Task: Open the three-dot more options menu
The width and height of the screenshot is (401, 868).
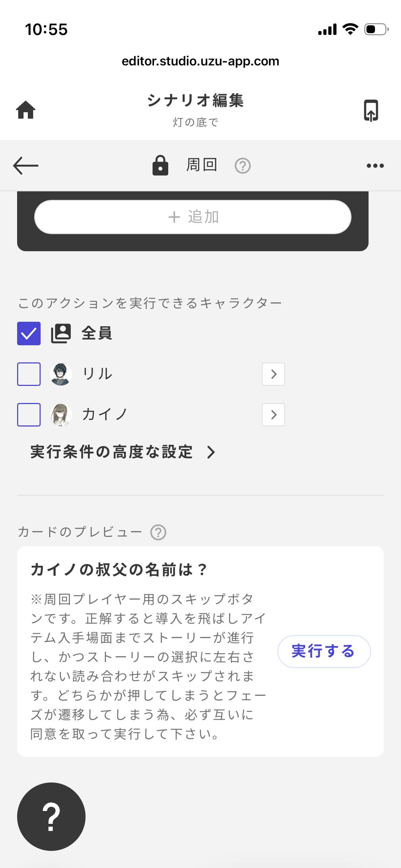Action: 375,166
